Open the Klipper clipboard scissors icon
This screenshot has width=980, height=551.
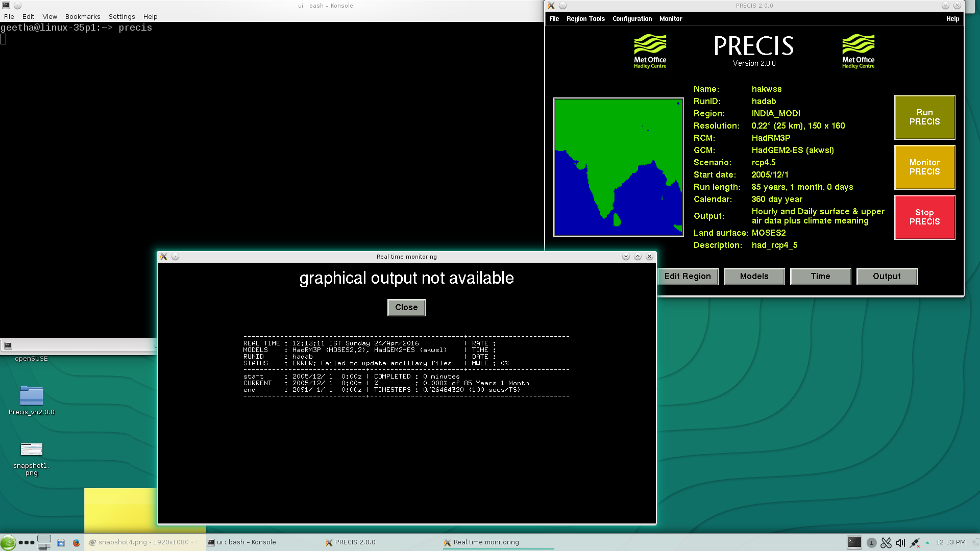(886, 543)
